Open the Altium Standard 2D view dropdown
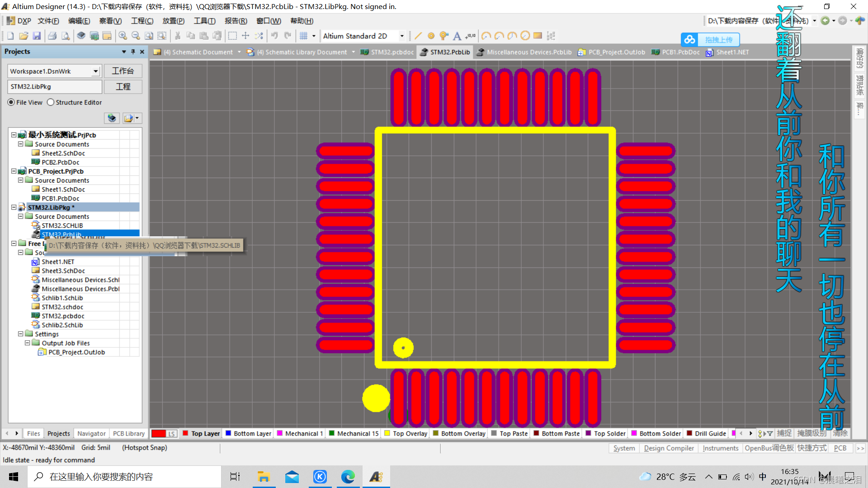The image size is (868, 488). 401,36
